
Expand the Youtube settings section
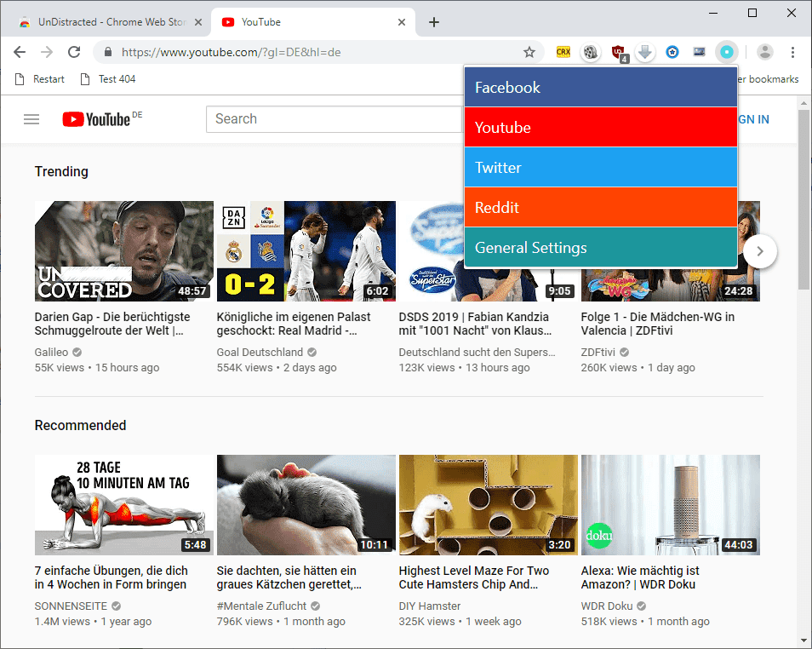point(600,128)
